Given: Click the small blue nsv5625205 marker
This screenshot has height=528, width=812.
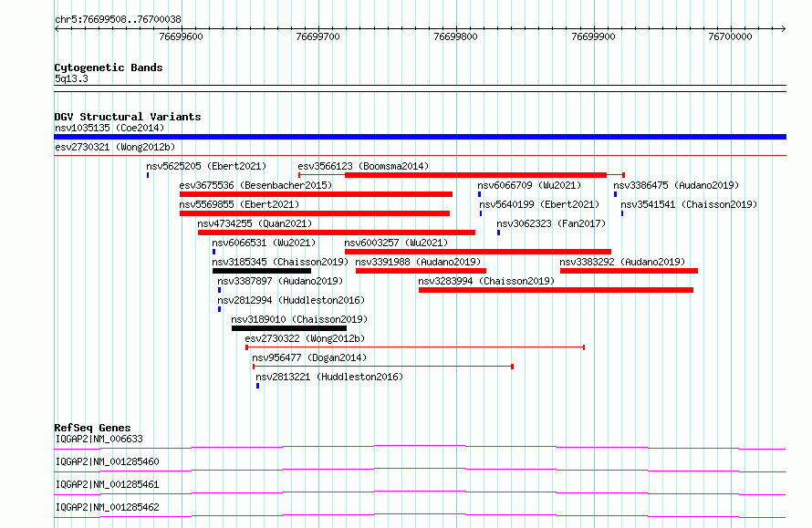Looking at the screenshot, I should pyautogui.click(x=148, y=175).
